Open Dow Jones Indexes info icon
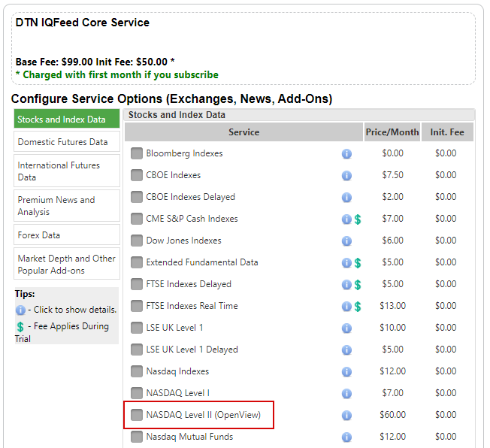The width and height of the screenshot is (490, 448). coord(346,241)
